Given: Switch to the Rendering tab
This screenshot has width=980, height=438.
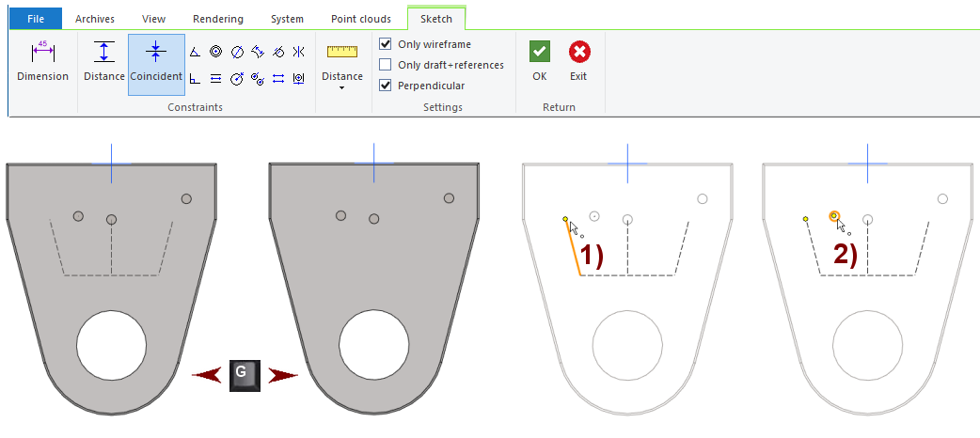Looking at the screenshot, I should coord(217,19).
